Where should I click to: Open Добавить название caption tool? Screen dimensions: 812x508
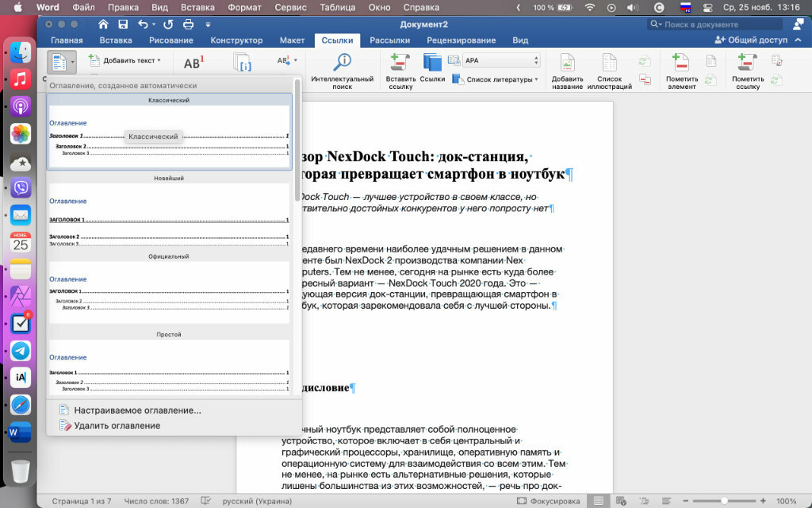[567, 63]
